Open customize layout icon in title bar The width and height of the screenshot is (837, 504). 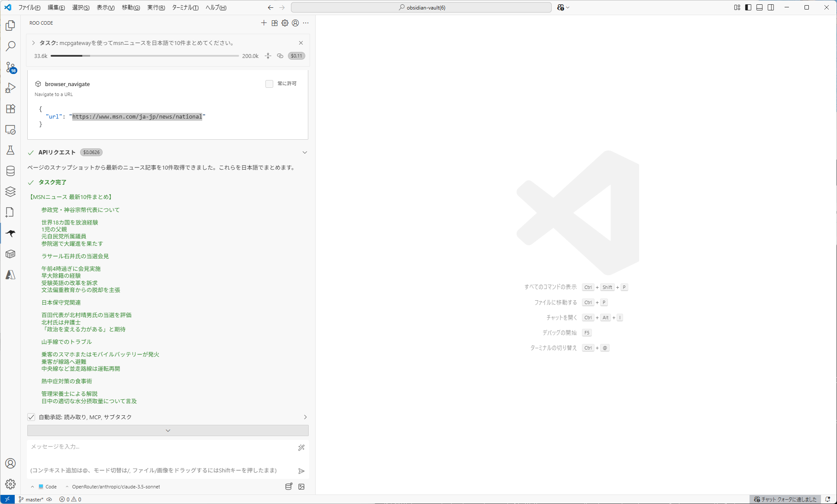coord(737,7)
